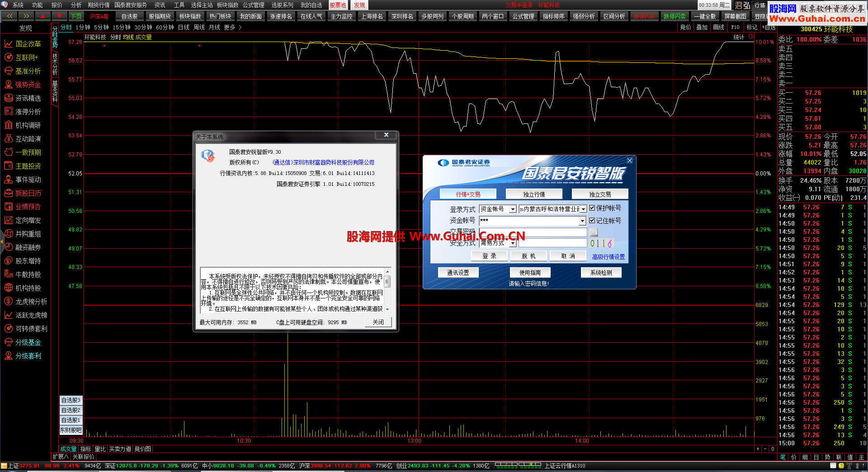
Task: Click the 脱机 button
Action: 528,256
